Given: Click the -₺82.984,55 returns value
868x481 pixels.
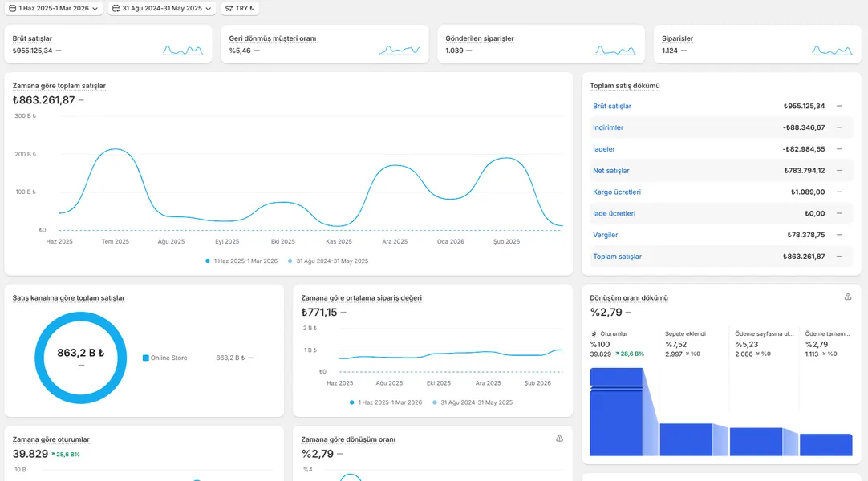Looking at the screenshot, I should click(804, 149).
